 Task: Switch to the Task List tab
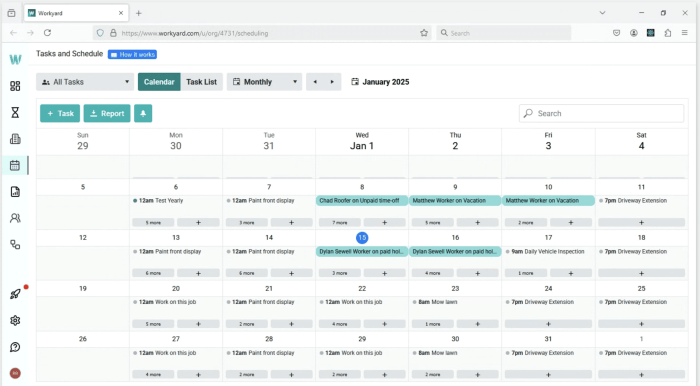[201, 82]
